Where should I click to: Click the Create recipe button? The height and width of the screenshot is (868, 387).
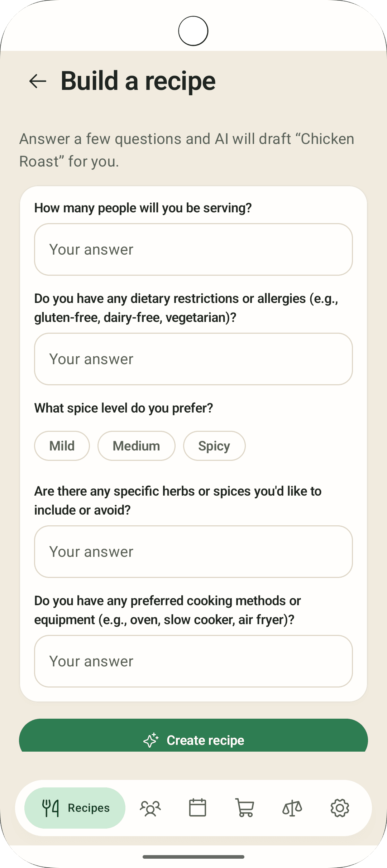coord(193,736)
